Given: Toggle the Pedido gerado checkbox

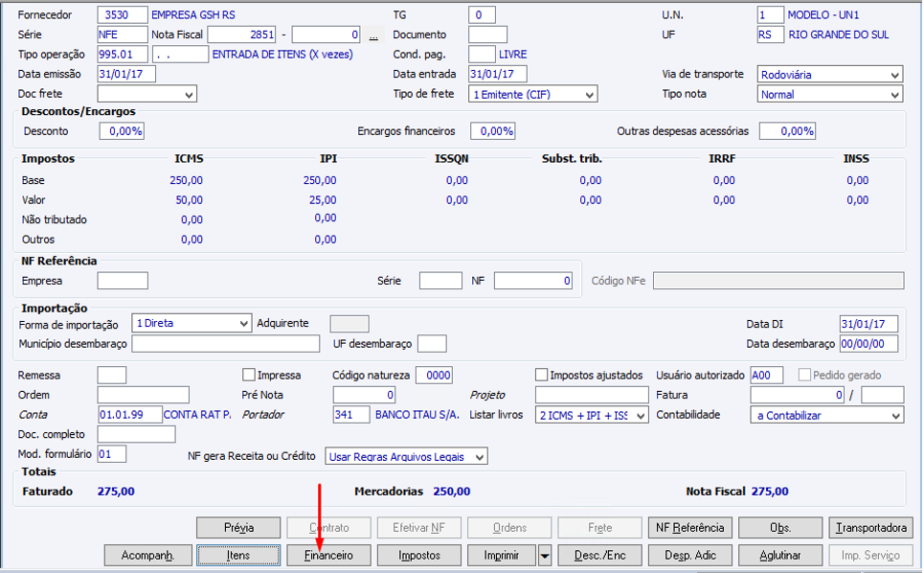Looking at the screenshot, I should point(804,375).
